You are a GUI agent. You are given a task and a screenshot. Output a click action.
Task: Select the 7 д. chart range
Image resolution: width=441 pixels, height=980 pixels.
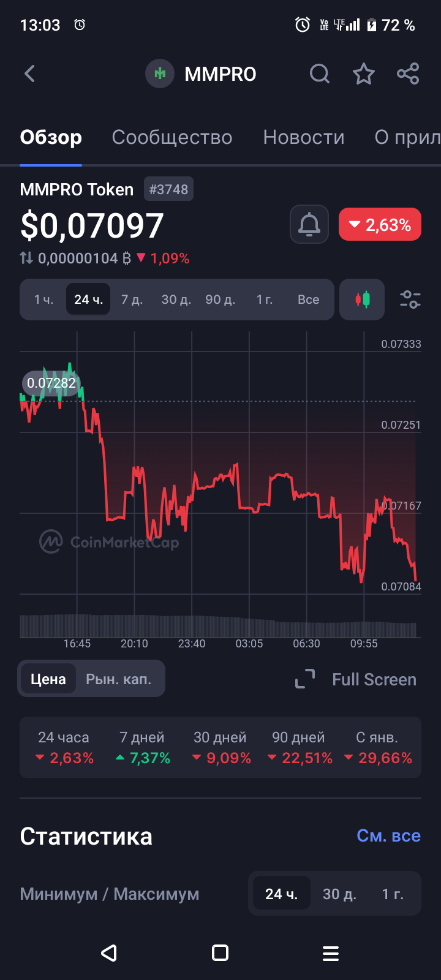click(x=132, y=300)
